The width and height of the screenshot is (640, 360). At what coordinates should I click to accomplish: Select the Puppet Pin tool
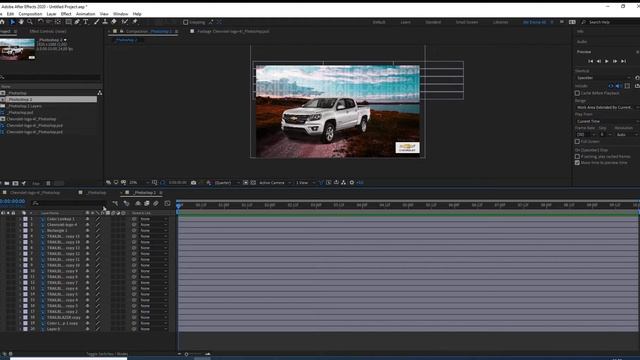pos(135,22)
